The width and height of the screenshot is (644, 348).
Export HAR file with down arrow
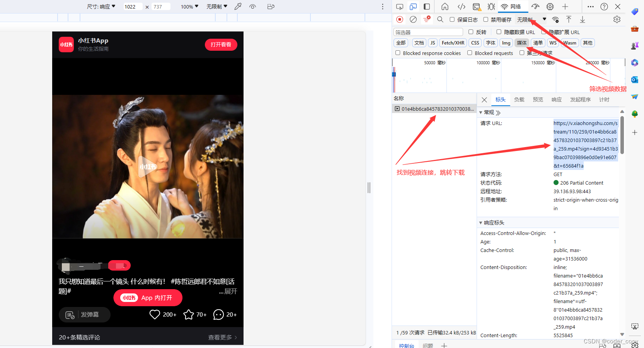(583, 19)
